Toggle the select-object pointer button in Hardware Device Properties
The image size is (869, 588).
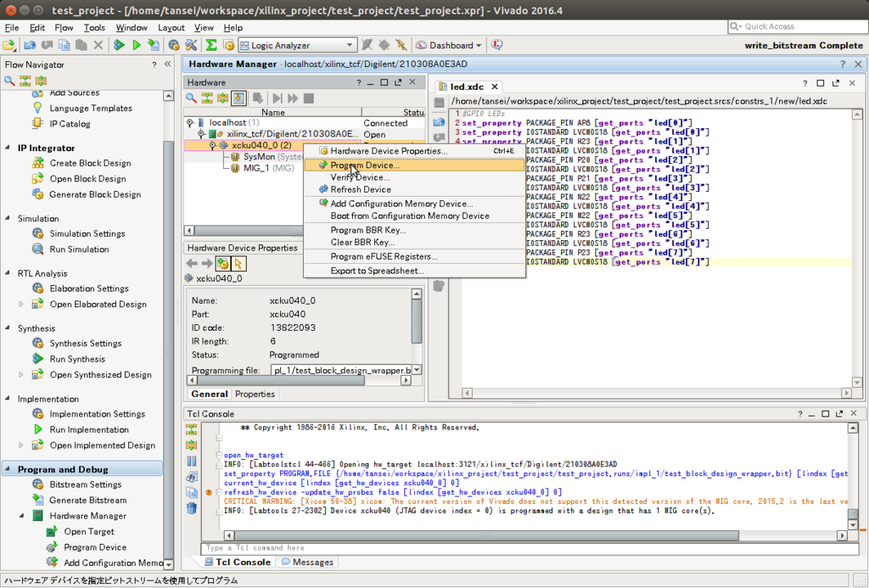(x=238, y=264)
